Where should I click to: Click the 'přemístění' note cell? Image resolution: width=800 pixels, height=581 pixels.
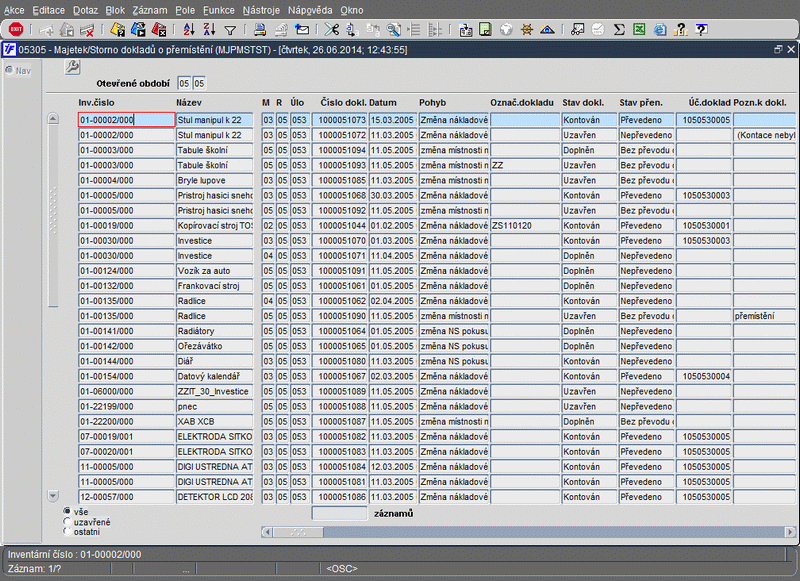[764, 316]
